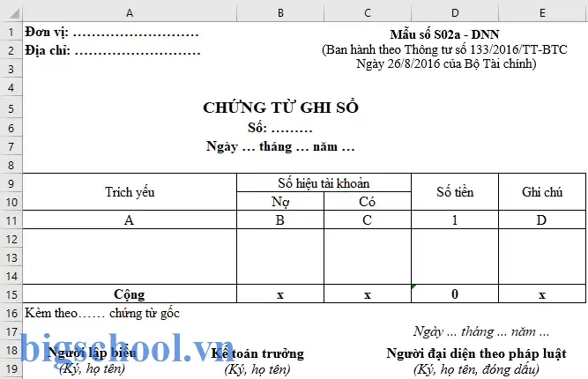This screenshot has height=379, width=588.
Task: Click the 'x' in Ghi chú column of Cộng row
Action: 542,294
